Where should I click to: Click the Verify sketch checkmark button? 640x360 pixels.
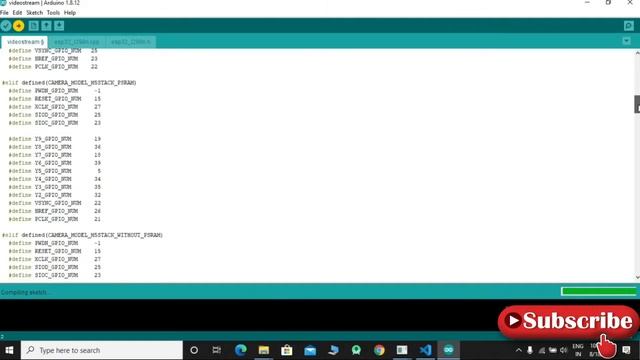[x=6, y=26]
